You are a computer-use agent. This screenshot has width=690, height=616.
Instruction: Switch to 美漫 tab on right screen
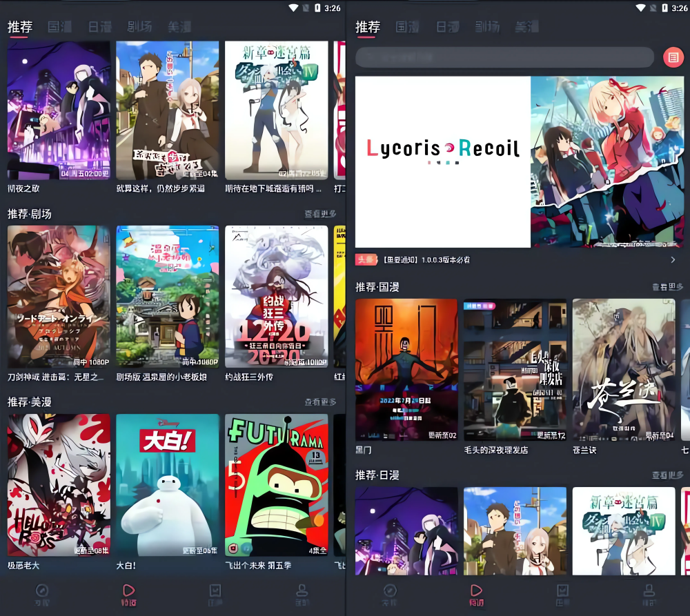click(x=527, y=27)
